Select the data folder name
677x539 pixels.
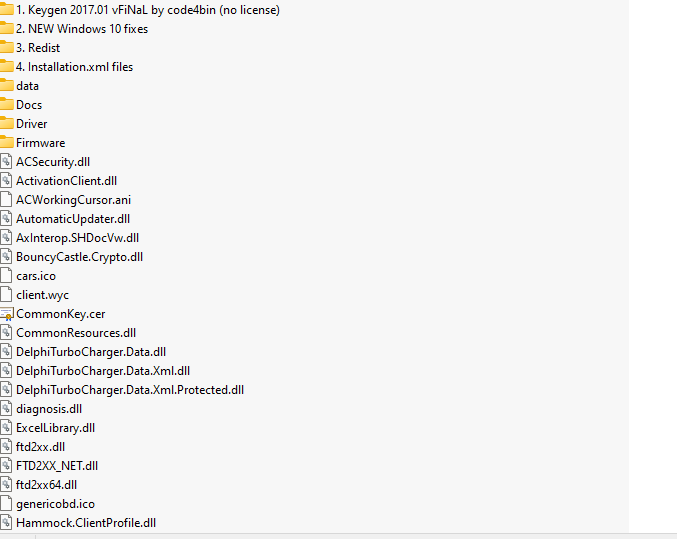28,86
